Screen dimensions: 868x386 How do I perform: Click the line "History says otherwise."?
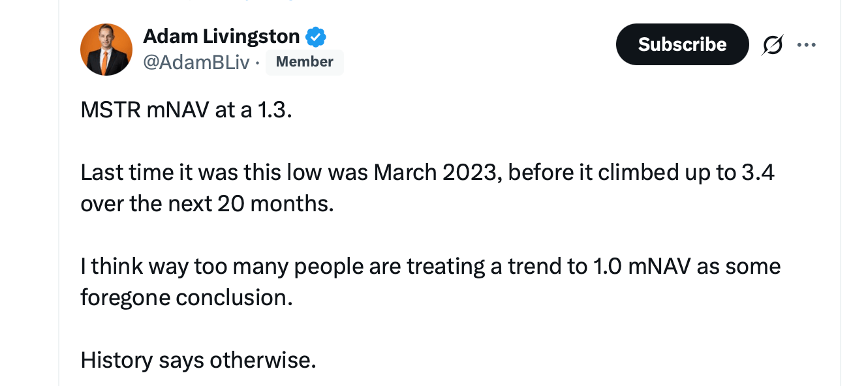198,360
